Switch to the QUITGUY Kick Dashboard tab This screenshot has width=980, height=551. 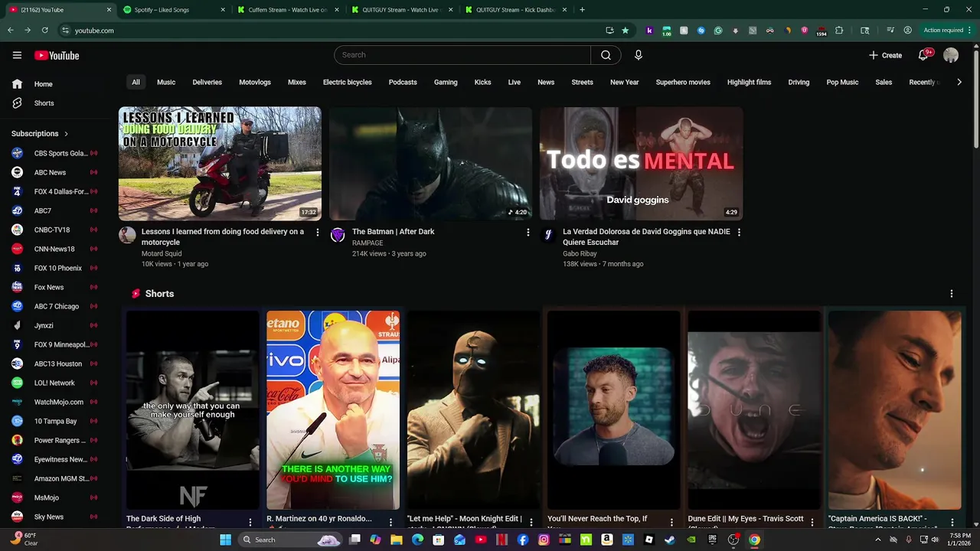tap(514, 10)
